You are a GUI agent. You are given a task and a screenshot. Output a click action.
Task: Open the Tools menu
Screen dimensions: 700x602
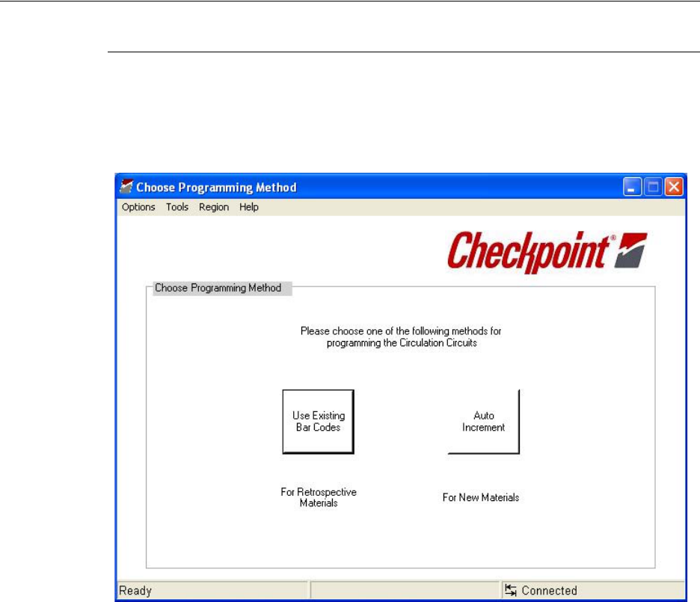tap(177, 207)
